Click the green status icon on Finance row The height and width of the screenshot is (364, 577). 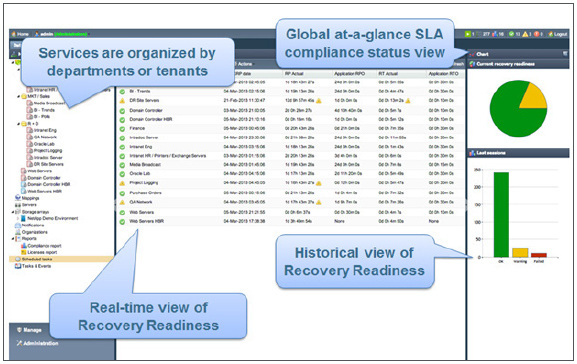tap(122, 129)
